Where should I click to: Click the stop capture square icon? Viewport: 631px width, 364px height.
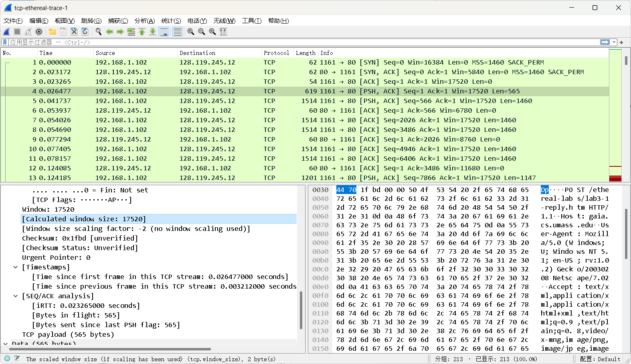[17, 32]
